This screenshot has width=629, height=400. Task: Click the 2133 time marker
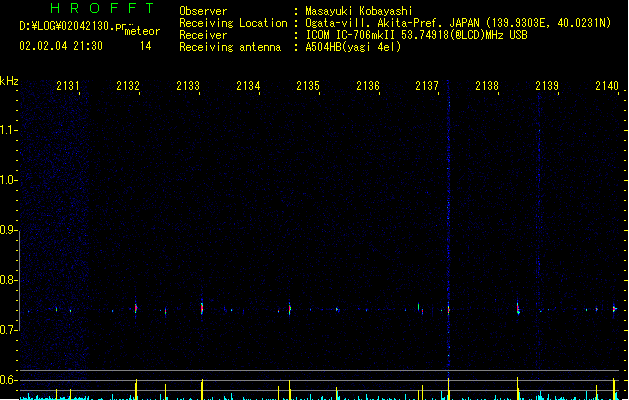(x=188, y=85)
